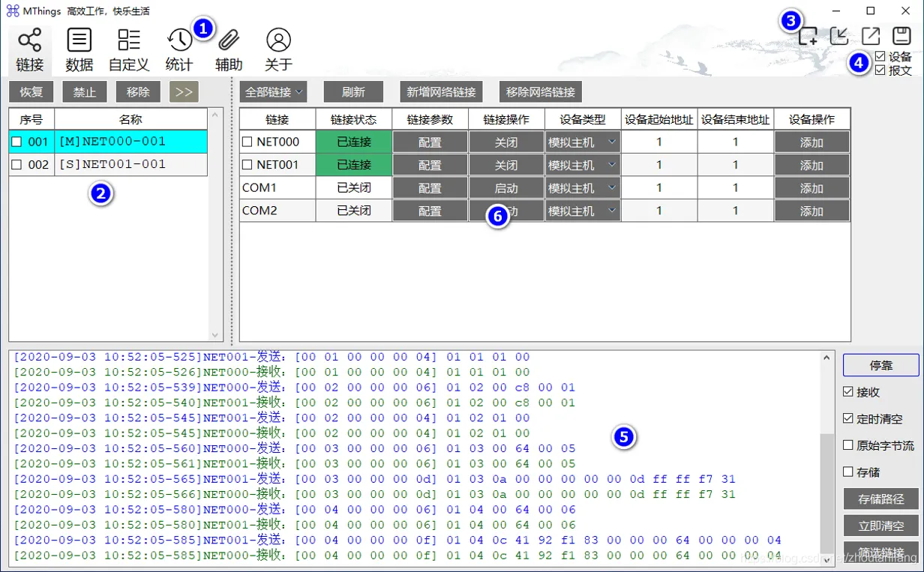
Task: Open device type dropdown for COM1 row
Action: point(583,188)
